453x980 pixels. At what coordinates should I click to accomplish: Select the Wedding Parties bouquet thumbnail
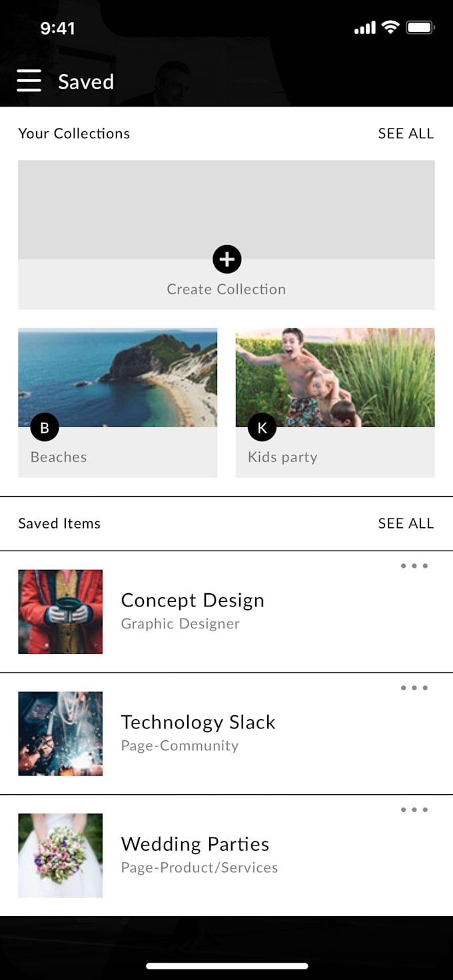click(61, 856)
